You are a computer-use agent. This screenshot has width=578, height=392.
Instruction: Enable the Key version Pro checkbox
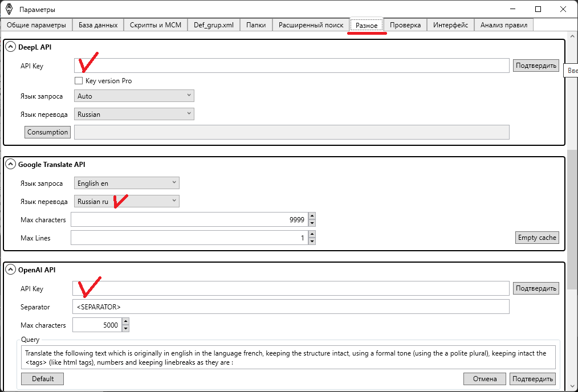click(x=79, y=81)
